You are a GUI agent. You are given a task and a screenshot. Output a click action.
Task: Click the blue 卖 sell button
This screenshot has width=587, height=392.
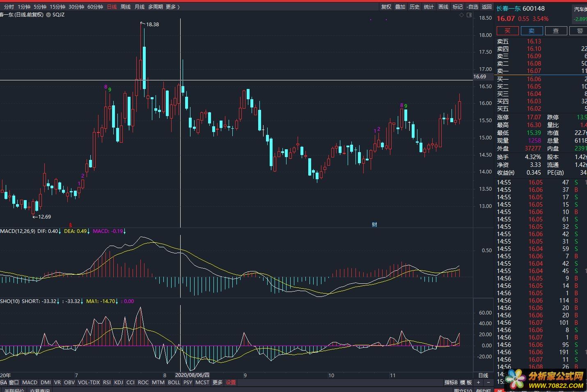click(x=532, y=31)
